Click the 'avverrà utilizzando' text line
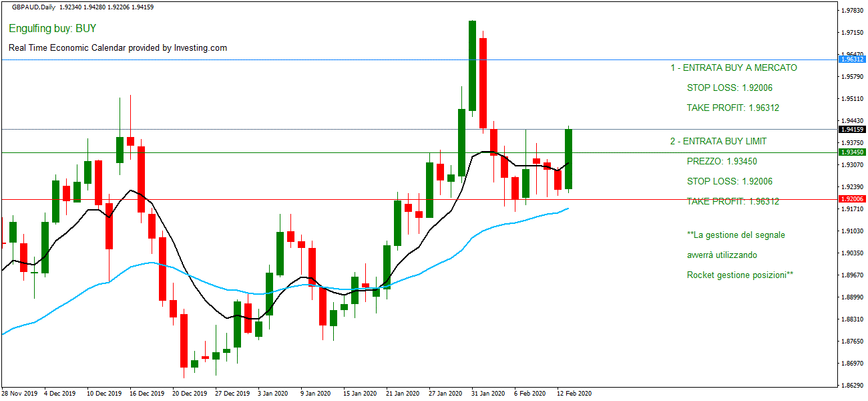Image resolution: width=868 pixels, height=401 pixels. pos(722,255)
